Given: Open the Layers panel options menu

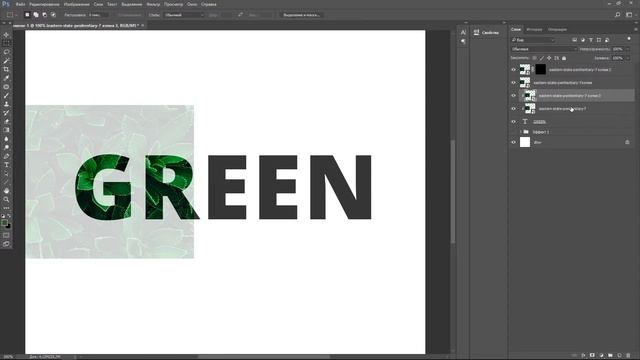Looking at the screenshot, I should click(x=636, y=29).
